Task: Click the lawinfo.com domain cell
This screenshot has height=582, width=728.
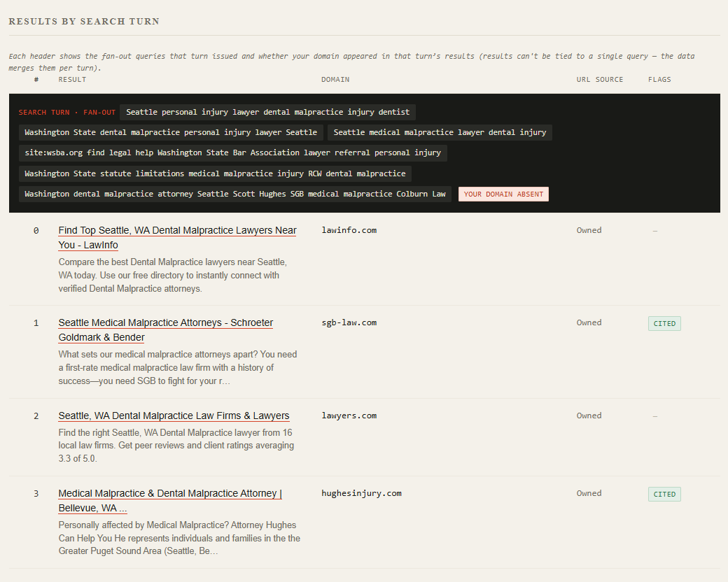Action: click(x=349, y=230)
